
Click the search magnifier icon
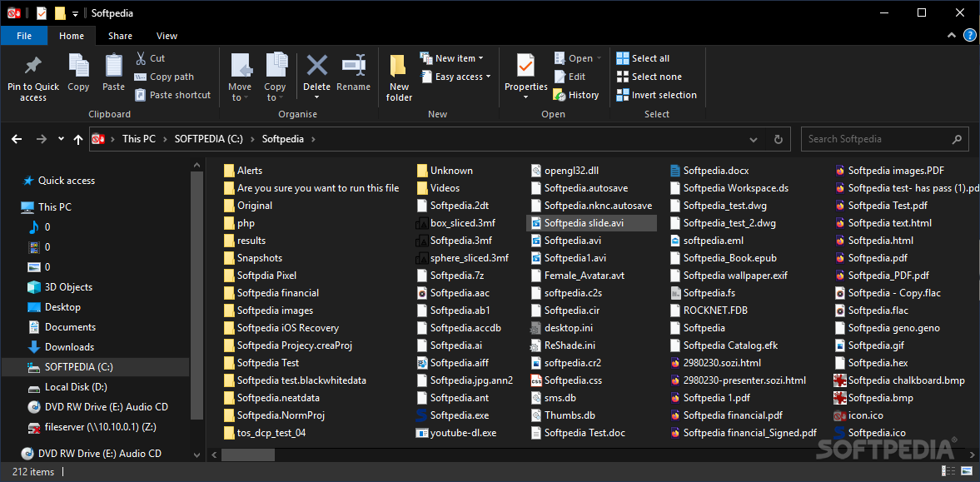tap(956, 139)
